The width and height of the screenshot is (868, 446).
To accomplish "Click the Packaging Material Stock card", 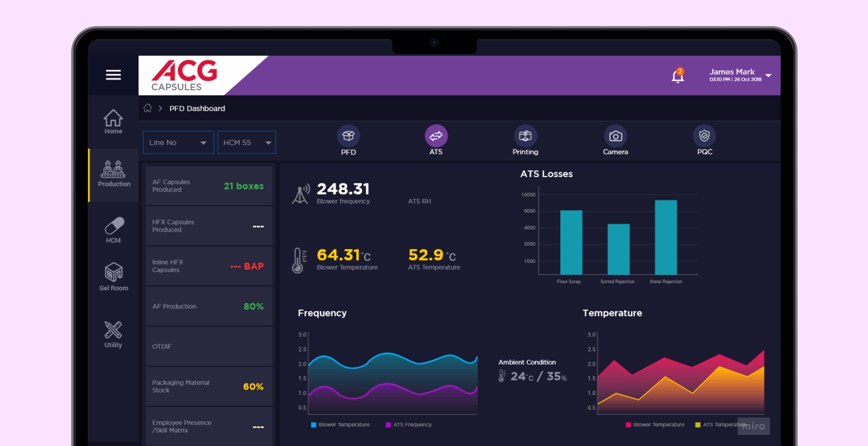I will pyautogui.click(x=209, y=386).
